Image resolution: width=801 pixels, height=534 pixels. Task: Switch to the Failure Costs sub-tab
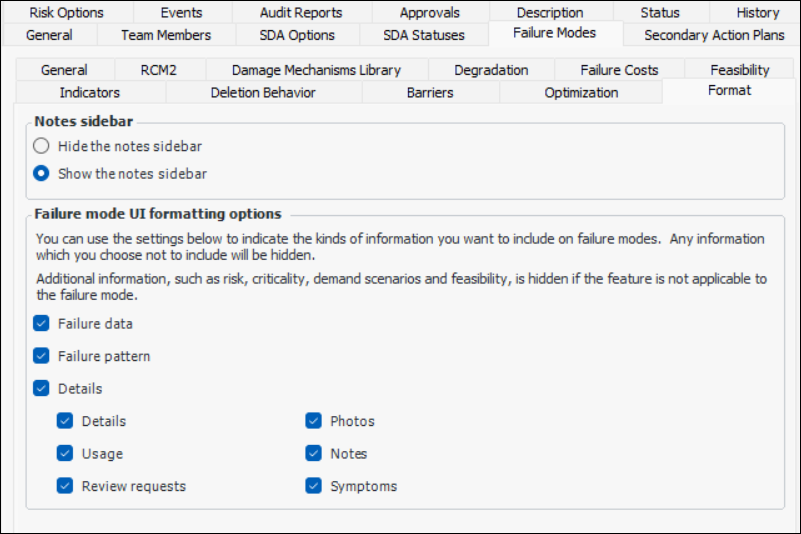click(x=619, y=70)
